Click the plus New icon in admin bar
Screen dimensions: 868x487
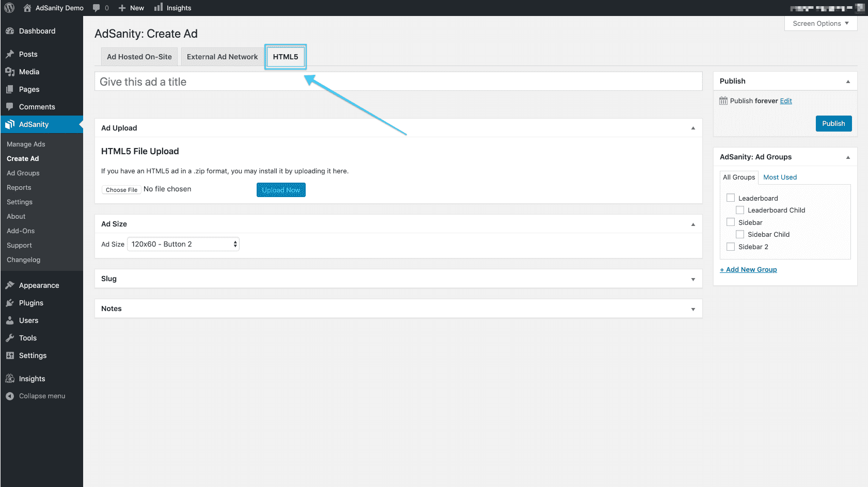click(x=122, y=8)
